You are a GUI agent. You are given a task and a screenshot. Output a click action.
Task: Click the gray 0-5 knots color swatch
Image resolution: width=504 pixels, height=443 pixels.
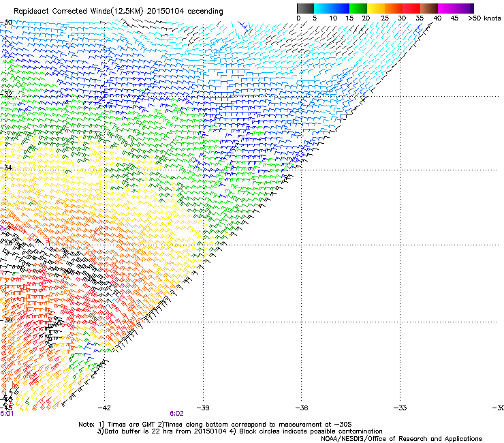[305, 8]
